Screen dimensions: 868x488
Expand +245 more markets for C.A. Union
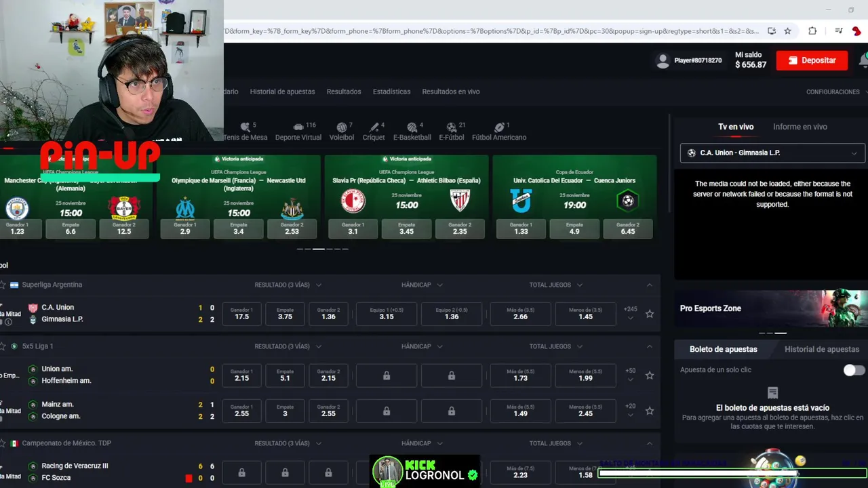pyautogui.click(x=631, y=313)
